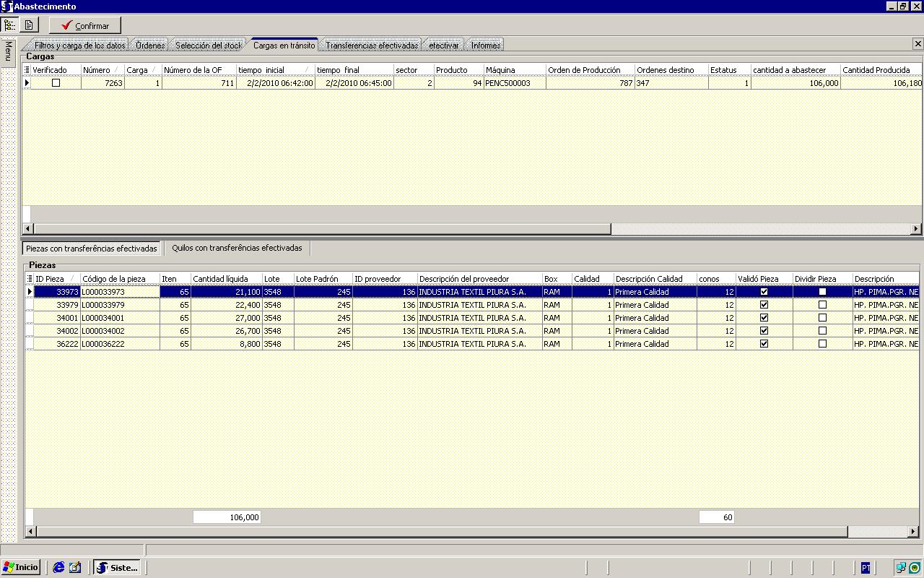924x578 pixels.
Task: Switch to the Transferencias efectivadas tab
Action: click(x=372, y=46)
